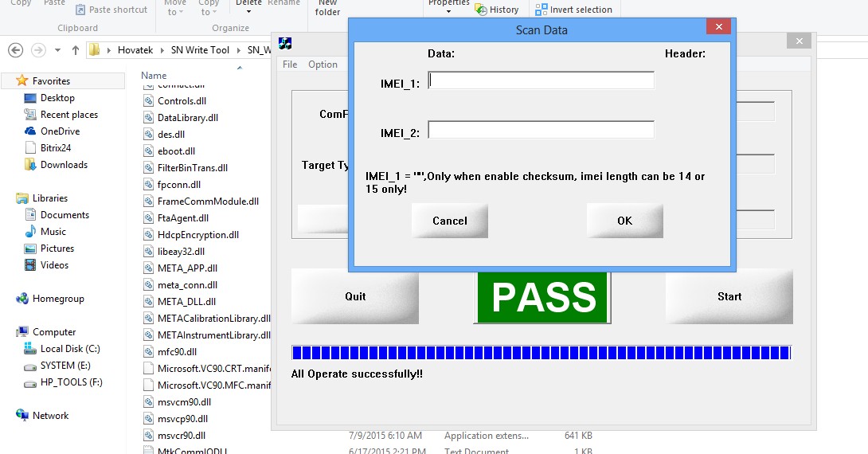The height and width of the screenshot is (454, 868).
Task: Open the Move to dropdown
Action: click(175, 8)
